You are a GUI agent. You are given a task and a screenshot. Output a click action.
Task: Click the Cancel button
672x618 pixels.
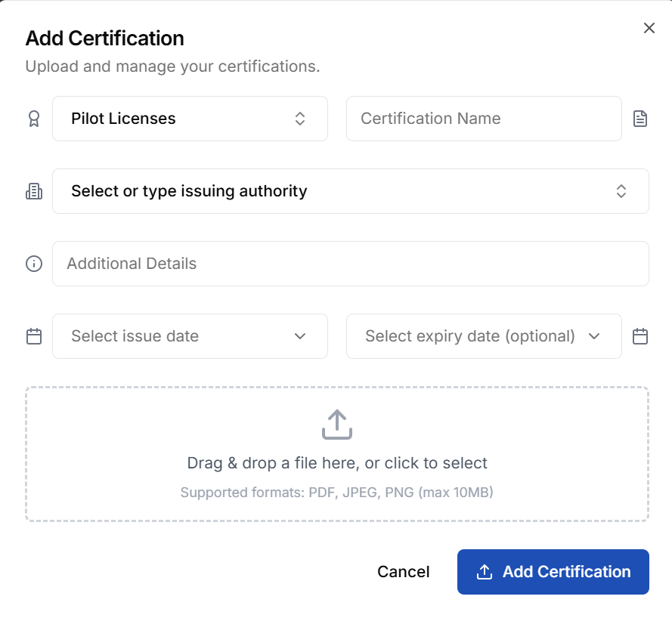404,572
